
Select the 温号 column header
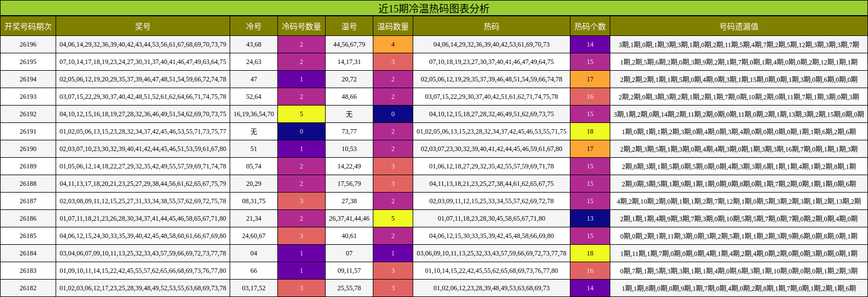tap(349, 26)
